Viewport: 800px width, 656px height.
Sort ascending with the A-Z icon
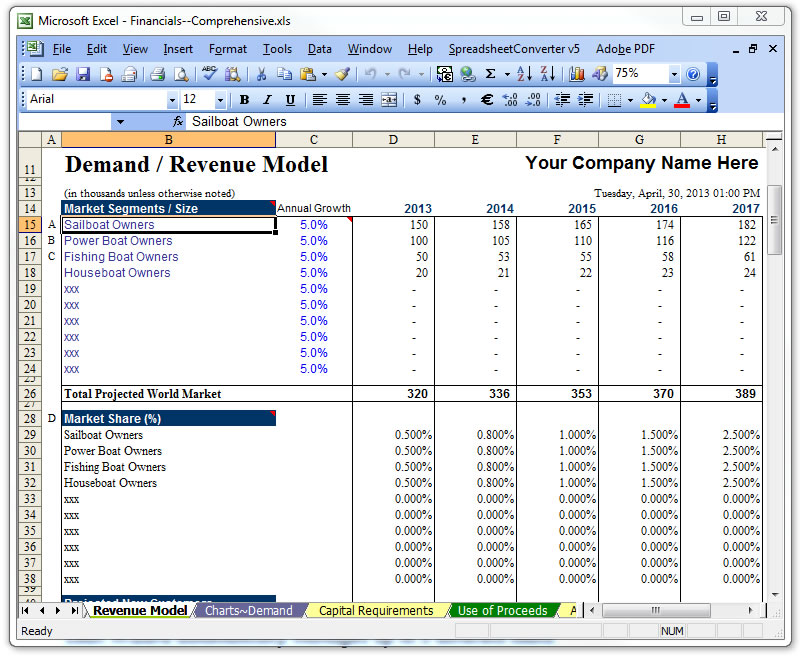(x=524, y=74)
